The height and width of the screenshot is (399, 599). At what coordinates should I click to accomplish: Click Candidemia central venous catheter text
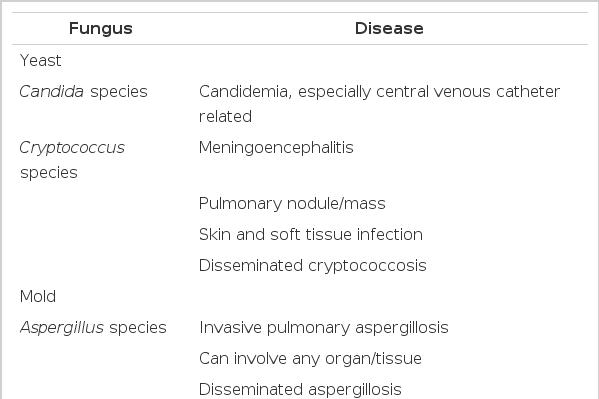pyautogui.click(x=379, y=104)
